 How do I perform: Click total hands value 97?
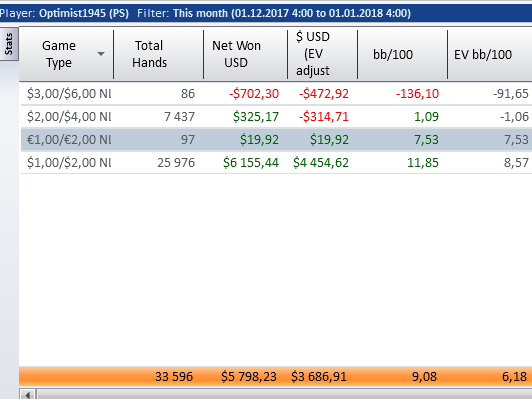click(x=188, y=140)
